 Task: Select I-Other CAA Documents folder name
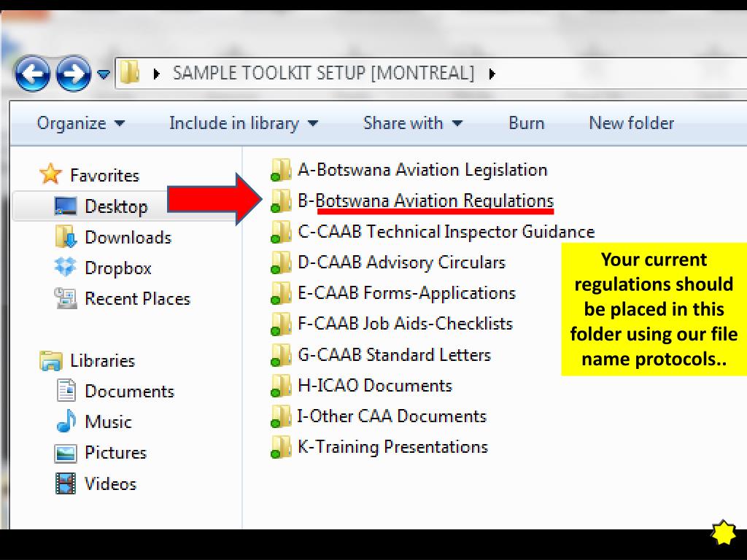click(392, 416)
